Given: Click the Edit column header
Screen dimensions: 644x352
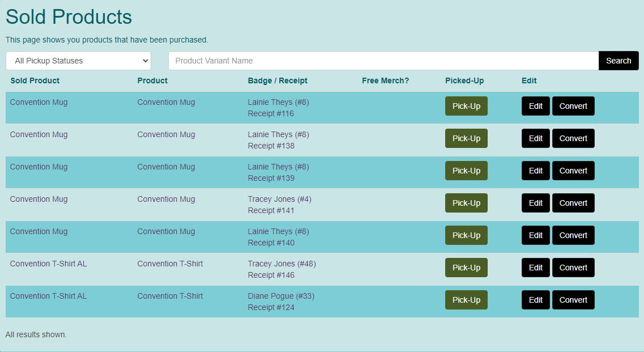Looking at the screenshot, I should pos(529,80).
